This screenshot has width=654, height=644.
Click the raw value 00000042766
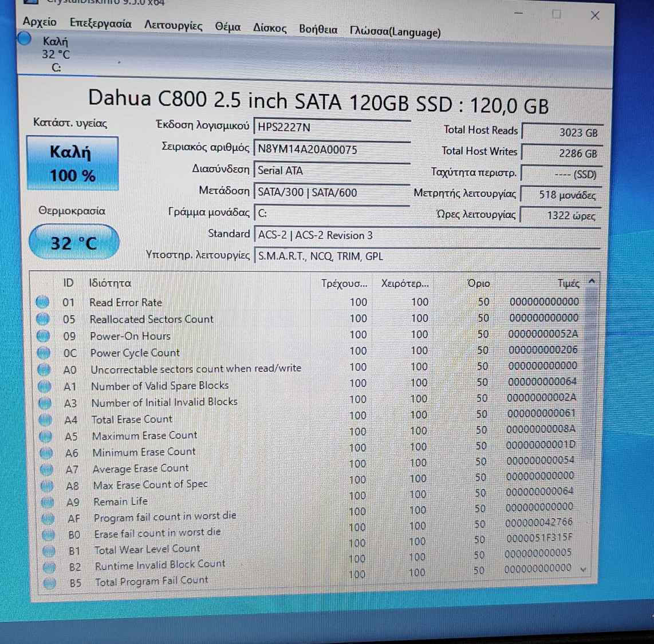pos(539,522)
